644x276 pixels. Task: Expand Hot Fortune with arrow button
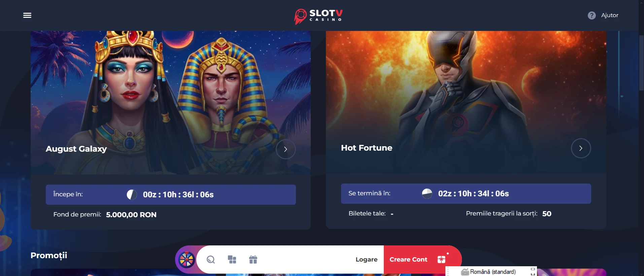click(x=581, y=148)
